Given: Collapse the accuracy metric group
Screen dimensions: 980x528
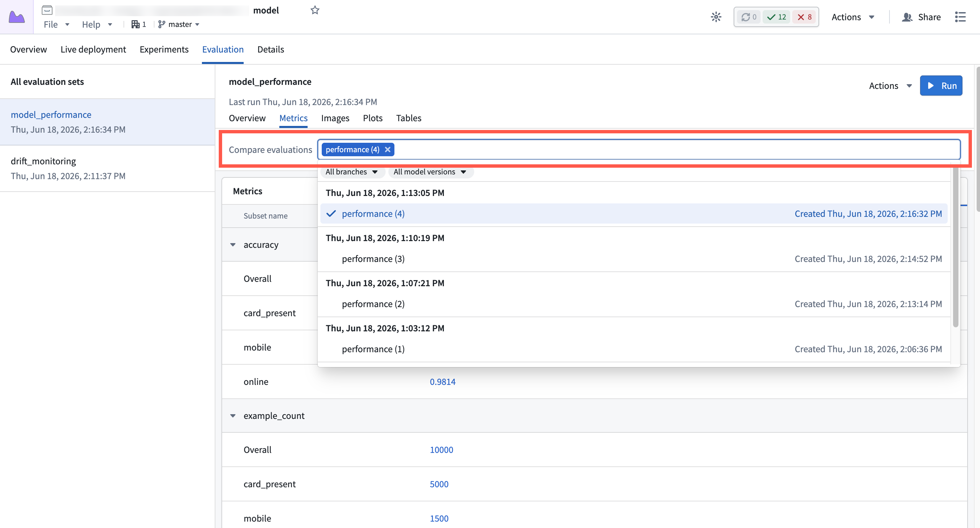Looking at the screenshot, I should pyautogui.click(x=233, y=245).
